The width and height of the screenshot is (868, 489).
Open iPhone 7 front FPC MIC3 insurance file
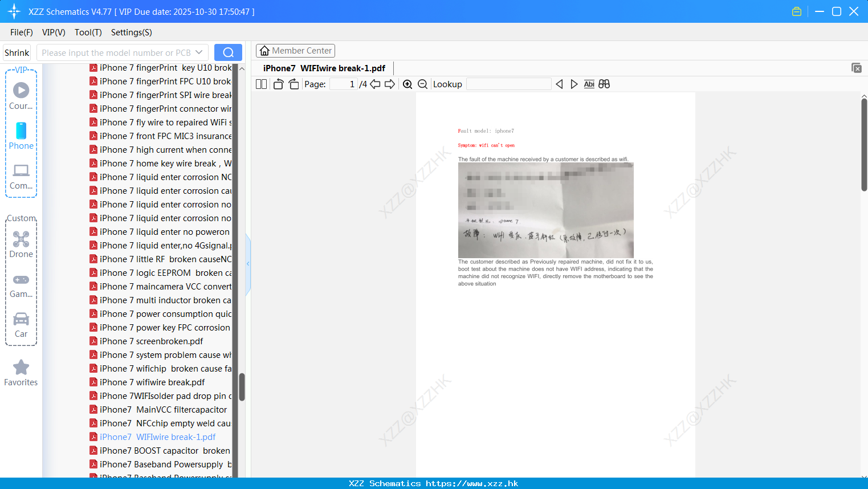161,136
